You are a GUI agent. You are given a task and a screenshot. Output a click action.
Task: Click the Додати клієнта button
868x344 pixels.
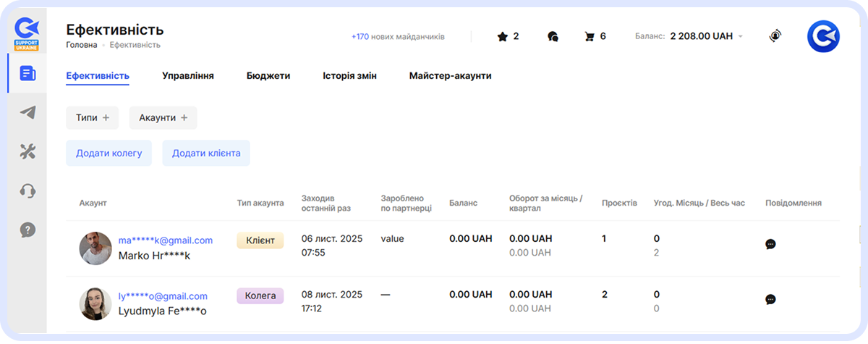coord(206,153)
